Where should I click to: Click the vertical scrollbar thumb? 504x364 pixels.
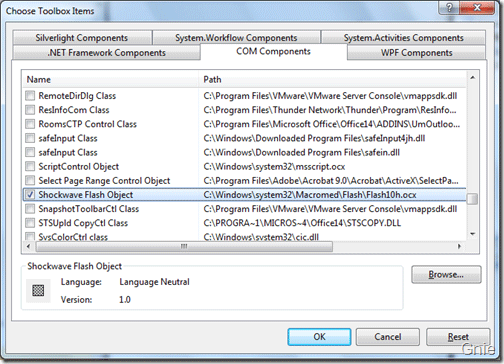coord(472,199)
